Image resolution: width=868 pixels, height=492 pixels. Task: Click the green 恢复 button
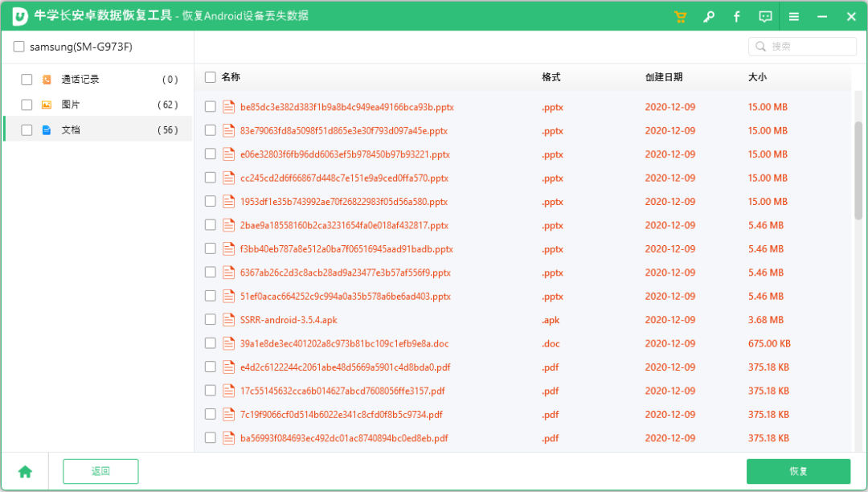pos(798,472)
